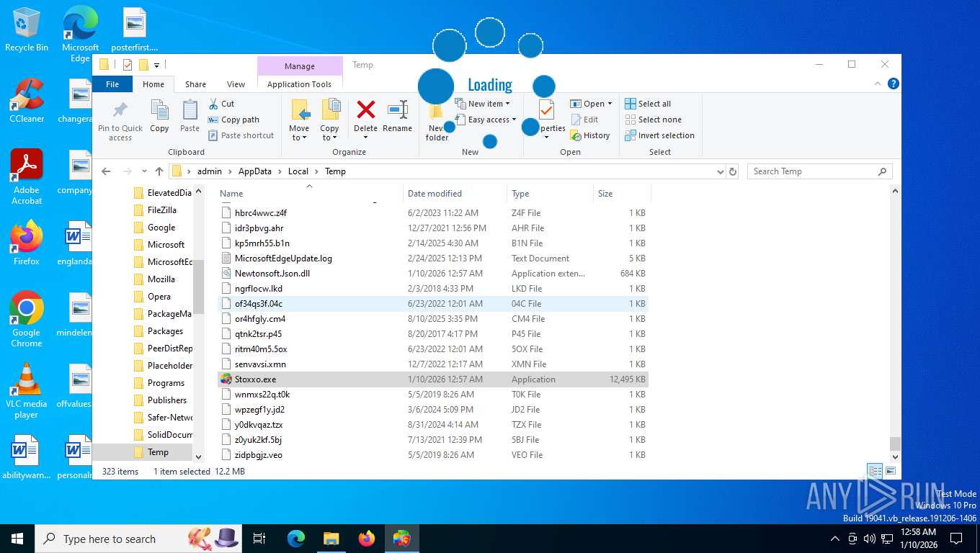
Task: Click the AppData breadcrumb segment
Action: (x=255, y=171)
